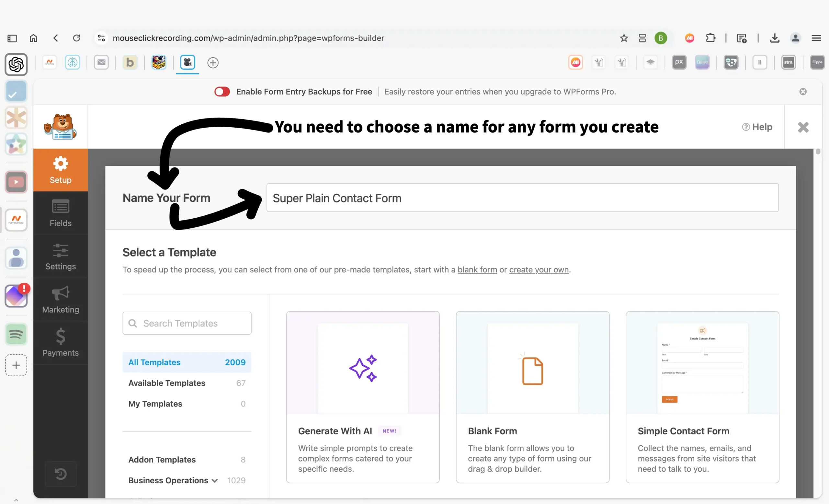Open the Fields panel in sidebar
Viewport: 829px width, 504px height.
click(61, 213)
